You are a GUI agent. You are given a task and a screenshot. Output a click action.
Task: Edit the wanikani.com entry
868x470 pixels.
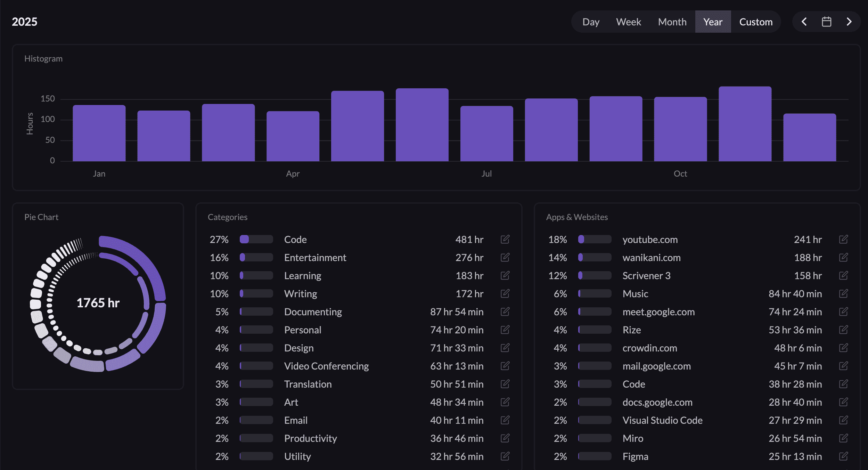click(x=844, y=257)
